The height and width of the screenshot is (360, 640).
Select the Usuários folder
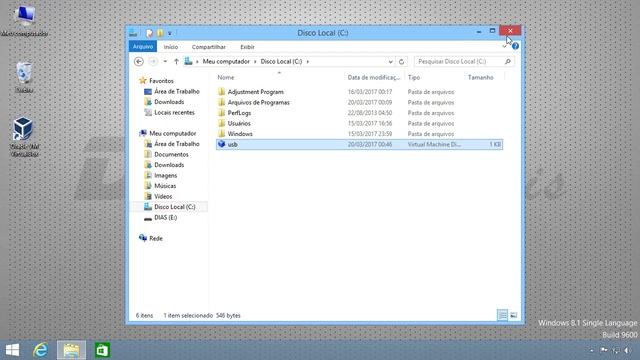(239, 123)
